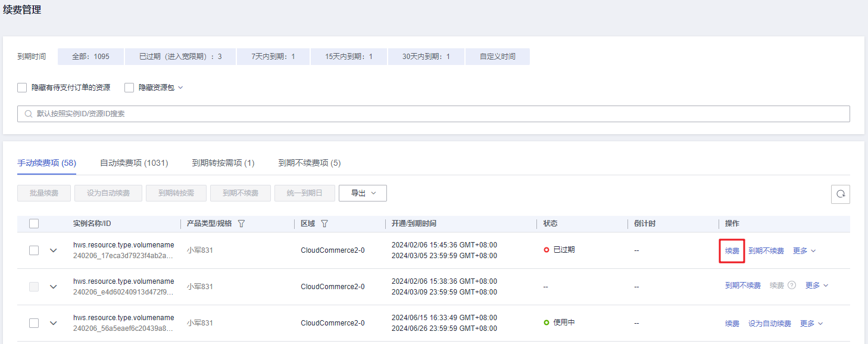Click 设为自动续费 link in third row
Viewport: 868px width, 344px height.
click(x=770, y=324)
